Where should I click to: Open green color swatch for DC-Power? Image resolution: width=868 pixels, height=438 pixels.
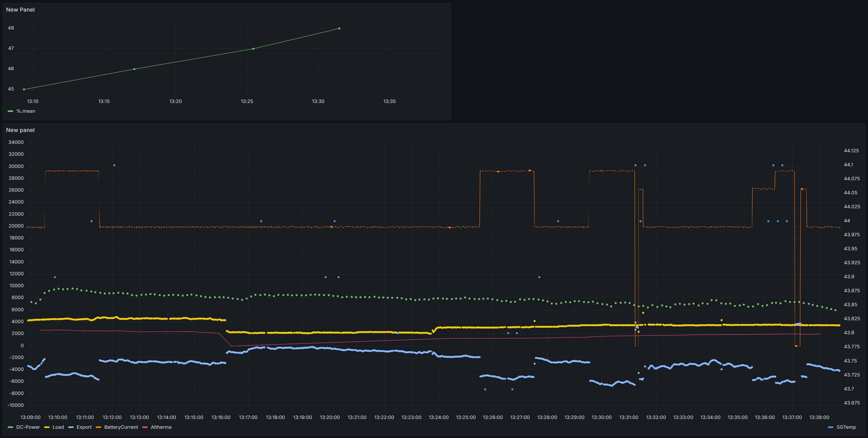pos(10,427)
